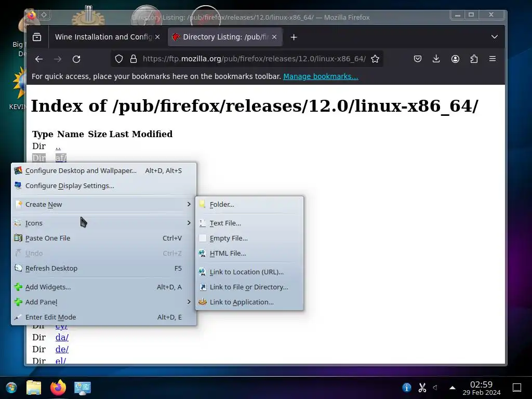Viewport: 532px width, 399px height.
Task: Open the clipboard scissors tray icon
Action: click(422, 388)
